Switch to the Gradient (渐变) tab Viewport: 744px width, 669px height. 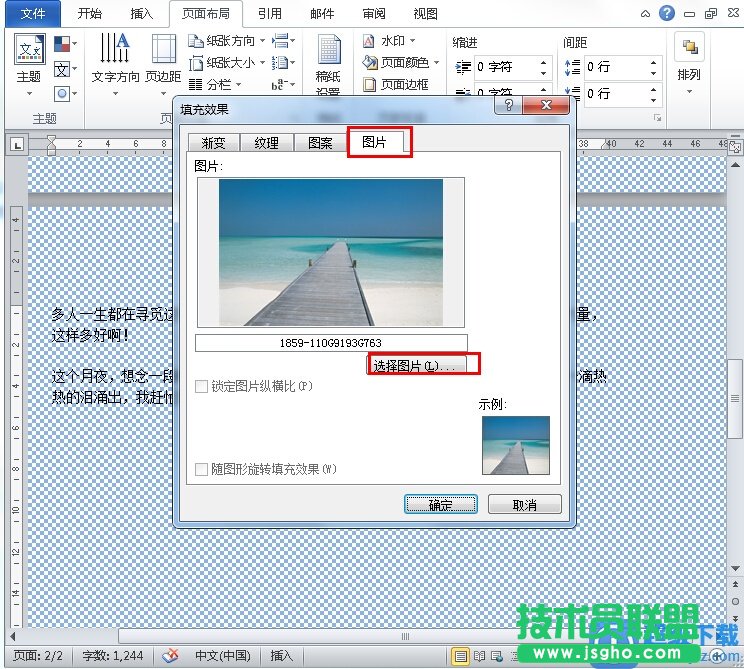[212, 143]
